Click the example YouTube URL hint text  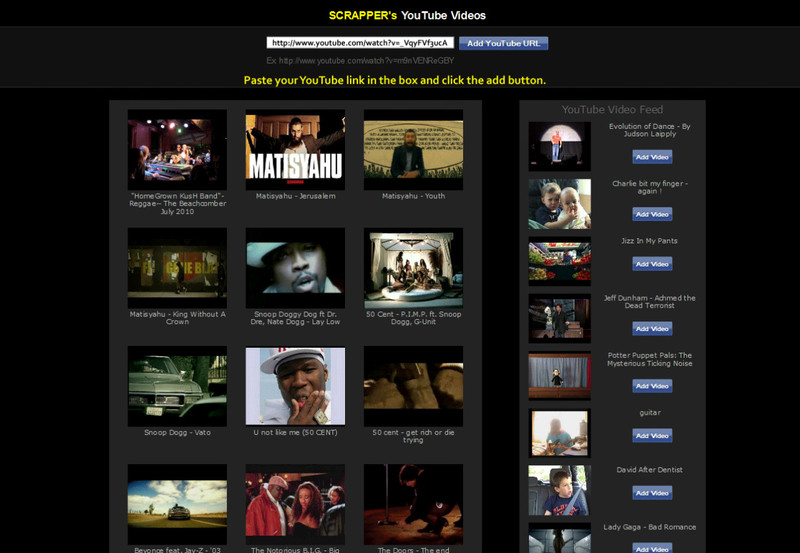point(360,61)
